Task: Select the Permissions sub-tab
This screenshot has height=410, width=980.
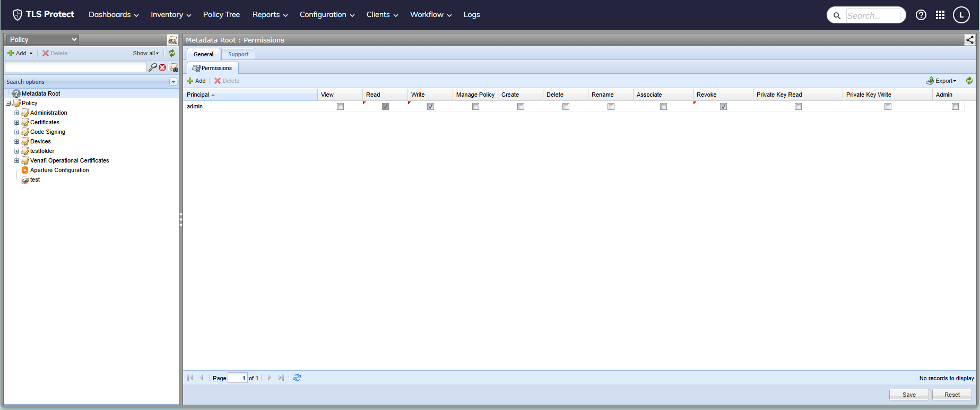Action: 212,68
